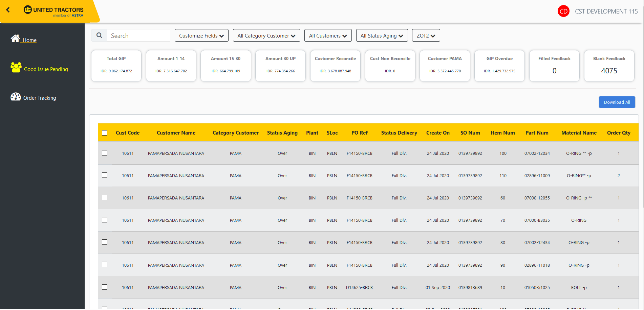Click the back arrow icon
Image resolution: width=644 pixels, height=310 pixels.
[x=8, y=10]
